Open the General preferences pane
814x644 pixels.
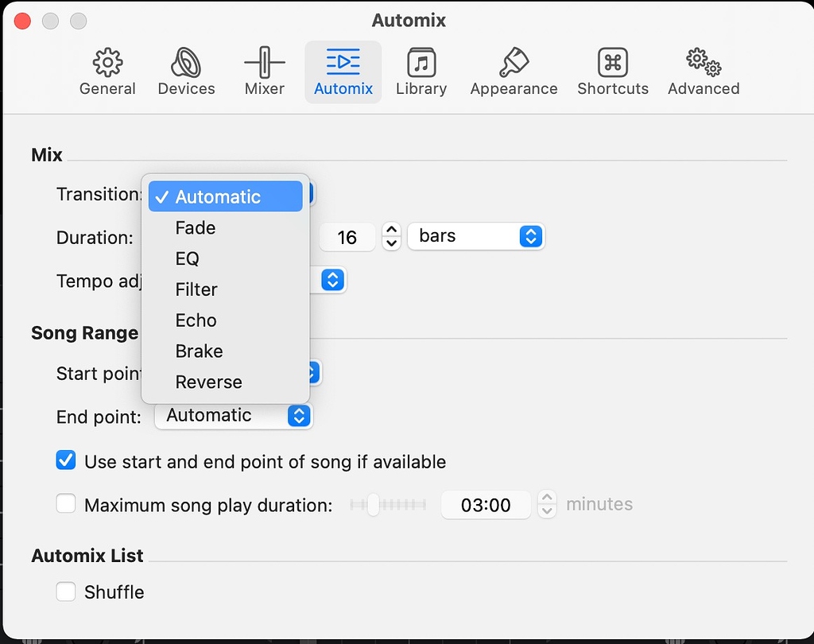point(107,72)
